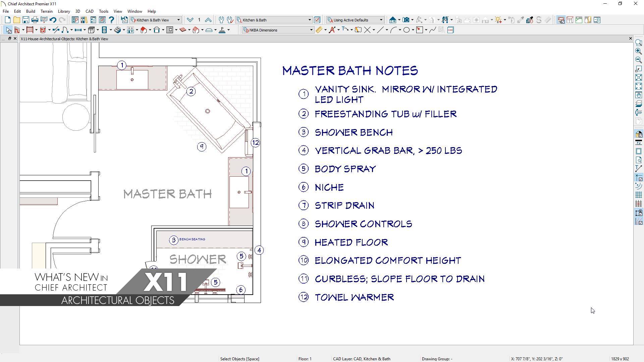Click the MASTER BATH room label

point(167,194)
